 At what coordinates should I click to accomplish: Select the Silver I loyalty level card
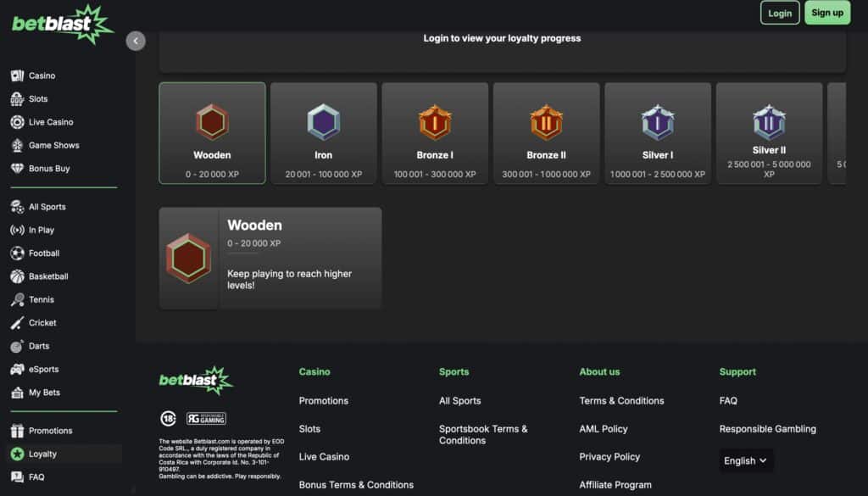(x=658, y=133)
